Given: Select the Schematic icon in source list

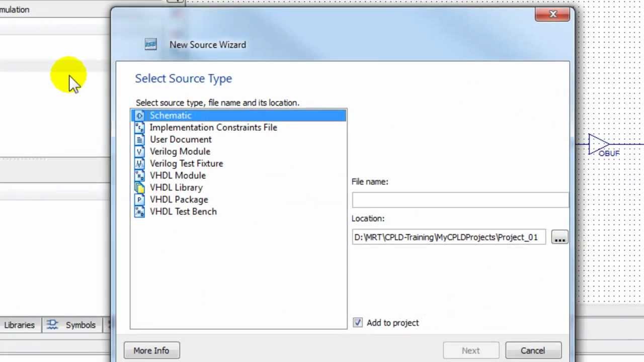Looking at the screenshot, I should pyautogui.click(x=140, y=116).
